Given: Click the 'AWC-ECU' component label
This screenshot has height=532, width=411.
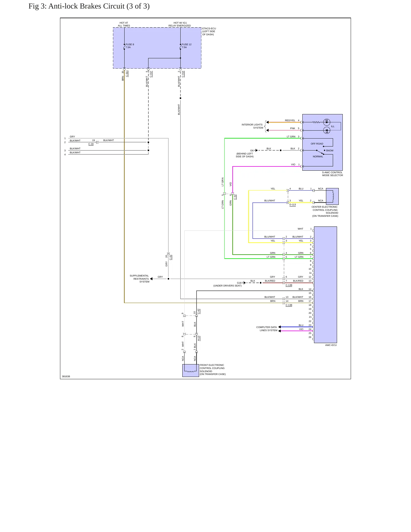Looking at the screenshot, I should pos(331,345).
